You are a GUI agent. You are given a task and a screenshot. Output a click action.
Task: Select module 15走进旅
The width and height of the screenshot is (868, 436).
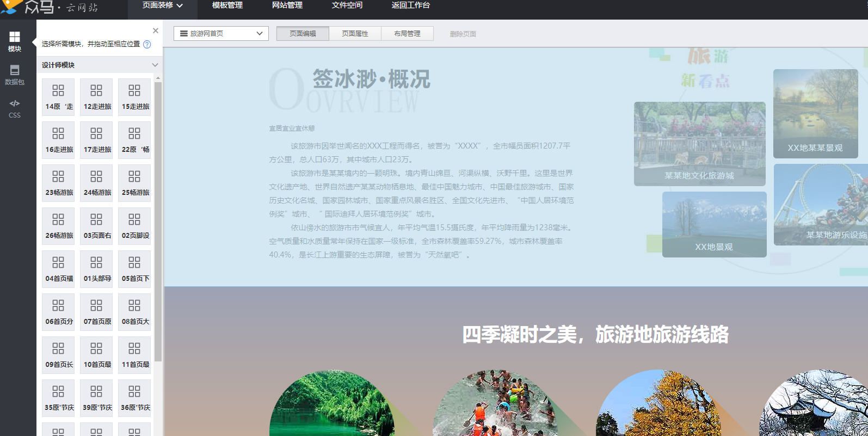point(134,97)
